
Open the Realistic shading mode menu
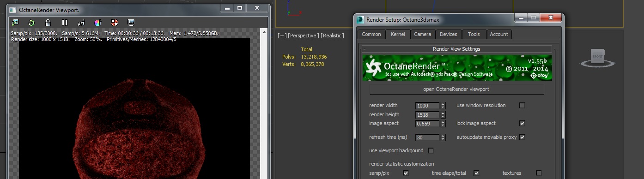(x=332, y=36)
